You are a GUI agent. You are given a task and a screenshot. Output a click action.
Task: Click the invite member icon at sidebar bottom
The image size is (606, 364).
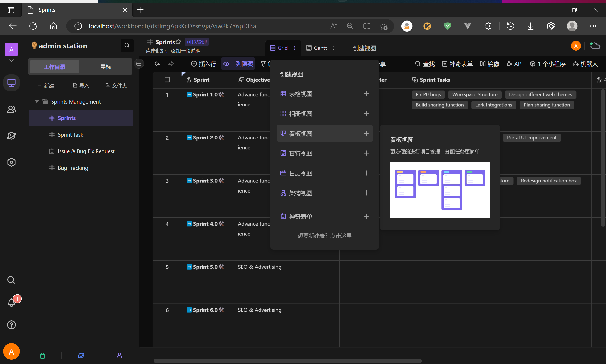(x=120, y=355)
